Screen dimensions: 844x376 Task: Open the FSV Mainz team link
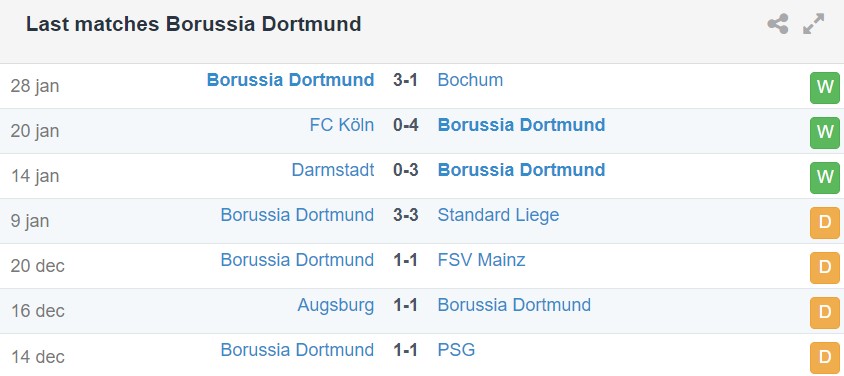481,260
